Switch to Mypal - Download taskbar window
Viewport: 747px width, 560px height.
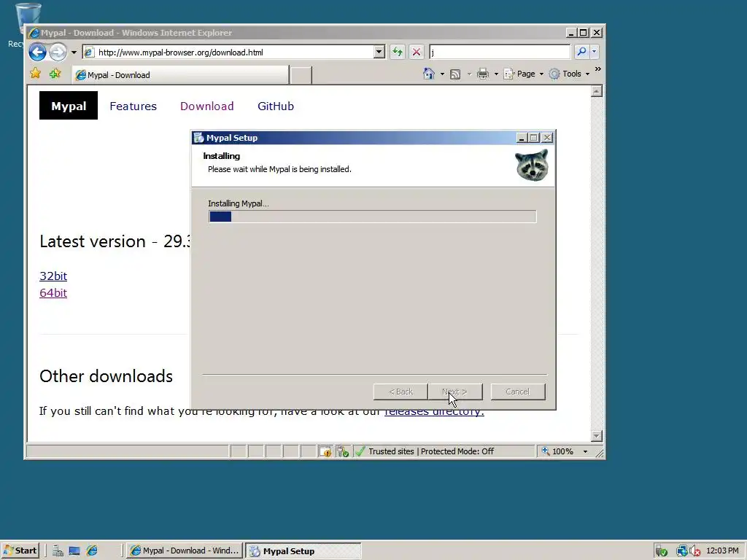click(x=185, y=551)
